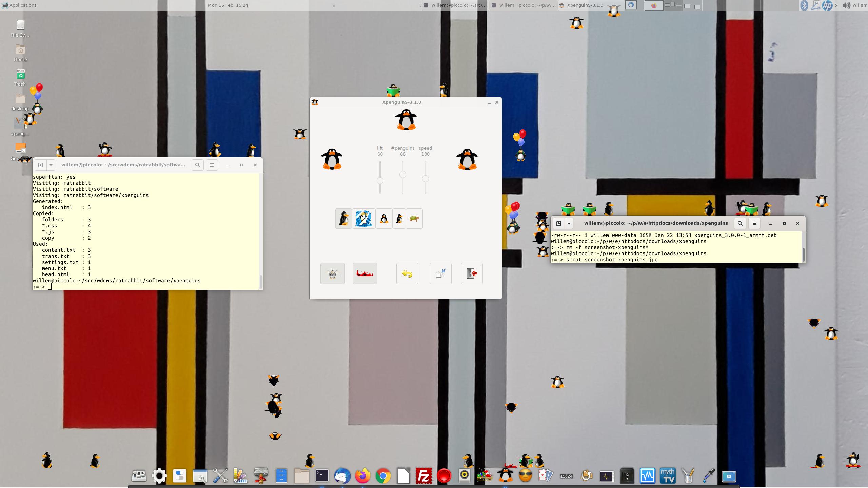Open a new tab in the downloads/xpenguins terminal

[x=559, y=223]
